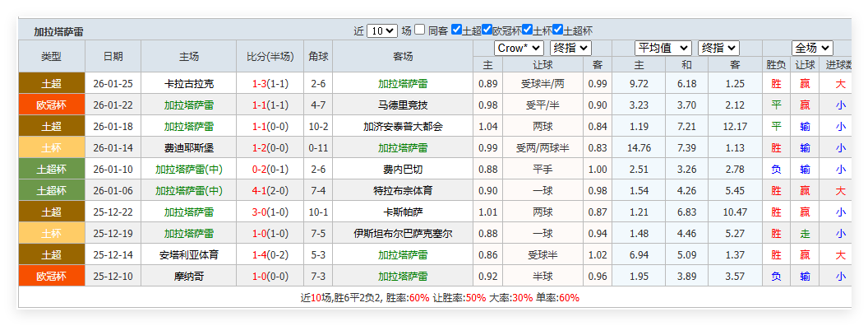Click the 土超杯 type tag on 26-01-10 row
This screenshot has height=326, width=868.
coord(52,170)
